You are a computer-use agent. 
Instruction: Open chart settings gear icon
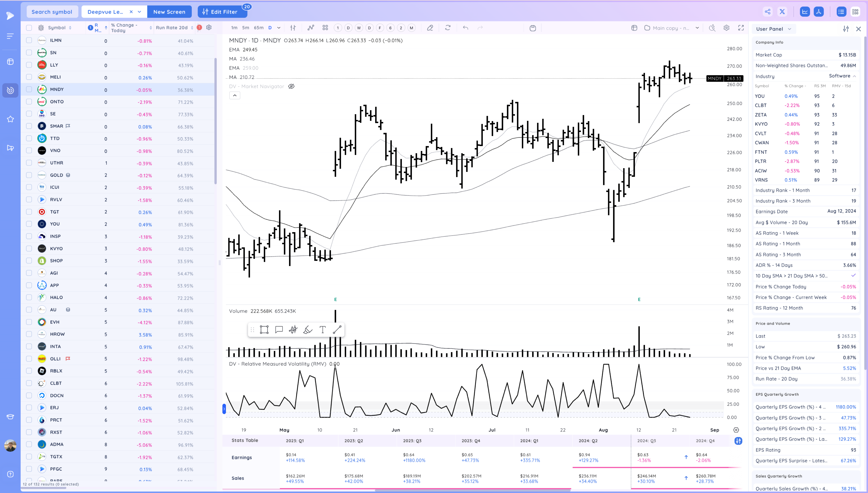[x=726, y=28]
